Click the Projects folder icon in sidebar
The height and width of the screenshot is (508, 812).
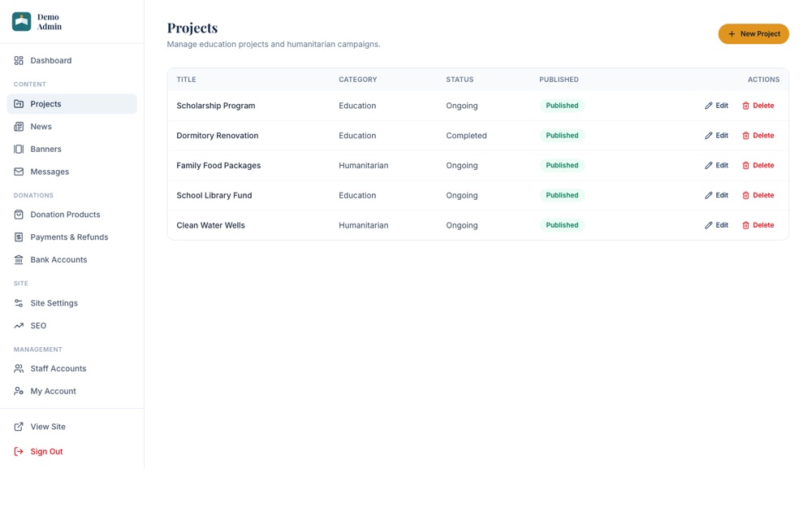coord(19,104)
